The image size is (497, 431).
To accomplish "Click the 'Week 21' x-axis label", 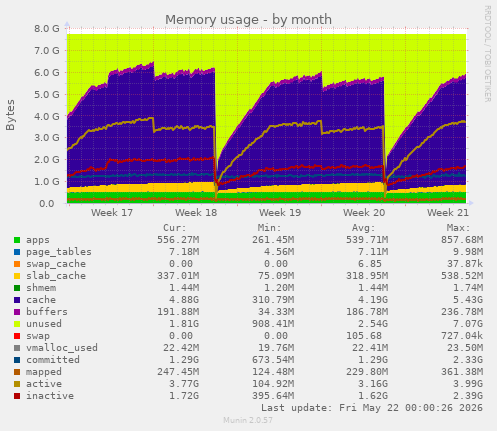I will [448, 213].
